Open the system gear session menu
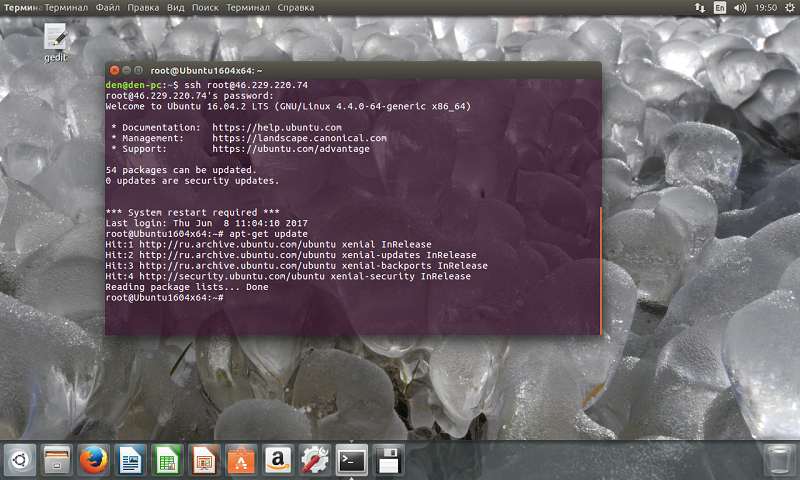Viewport: 800px width, 480px height. 789,8
